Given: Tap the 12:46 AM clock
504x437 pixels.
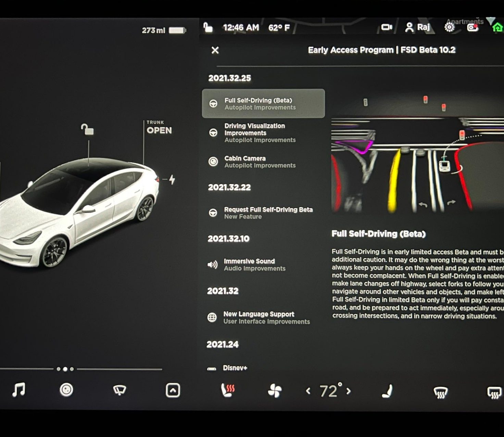Looking at the screenshot, I should point(241,27).
